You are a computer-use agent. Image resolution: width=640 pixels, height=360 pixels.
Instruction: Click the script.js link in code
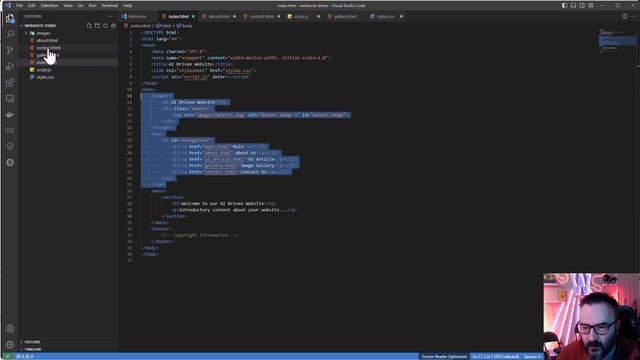coord(196,77)
